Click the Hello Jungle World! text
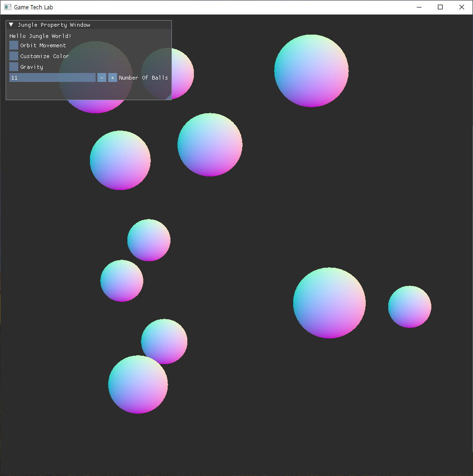Screen dimensions: 473x476 (x=40, y=36)
